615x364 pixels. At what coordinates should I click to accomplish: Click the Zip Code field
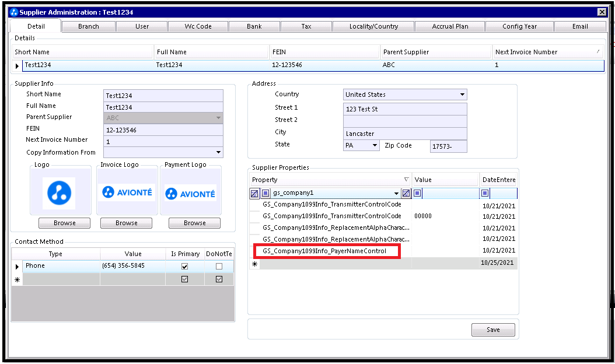(x=448, y=146)
